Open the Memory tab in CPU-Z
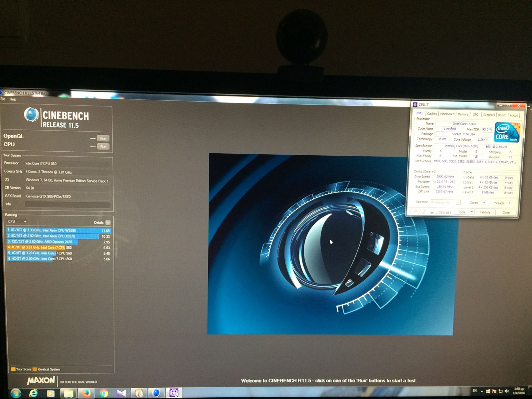The height and width of the screenshot is (399, 532). 463,114
